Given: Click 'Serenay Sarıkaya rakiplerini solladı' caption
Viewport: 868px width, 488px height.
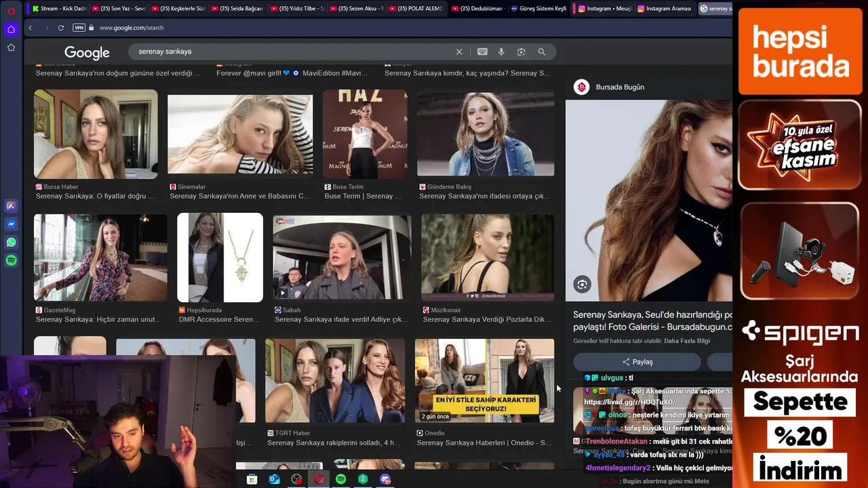Looking at the screenshot, I should coord(334,443).
